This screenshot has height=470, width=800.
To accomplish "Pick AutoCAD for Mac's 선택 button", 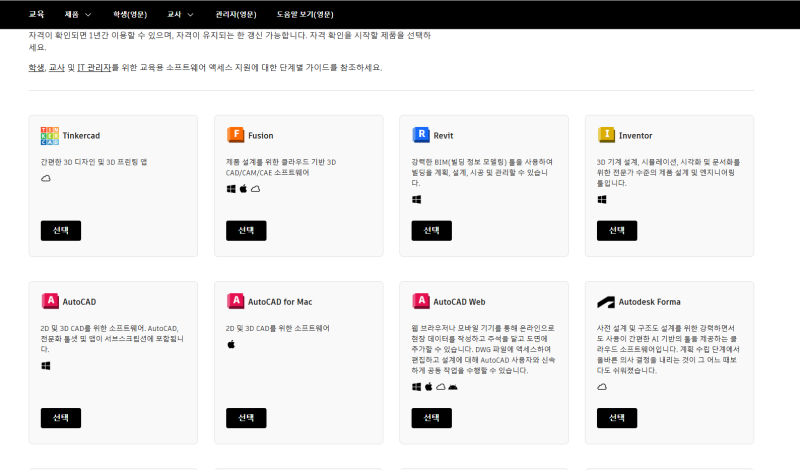I will (x=246, y=418).
